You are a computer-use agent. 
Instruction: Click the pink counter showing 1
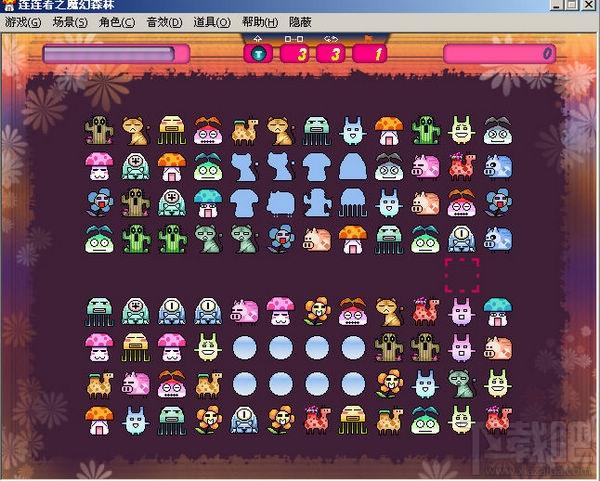[x=370, y=54]
